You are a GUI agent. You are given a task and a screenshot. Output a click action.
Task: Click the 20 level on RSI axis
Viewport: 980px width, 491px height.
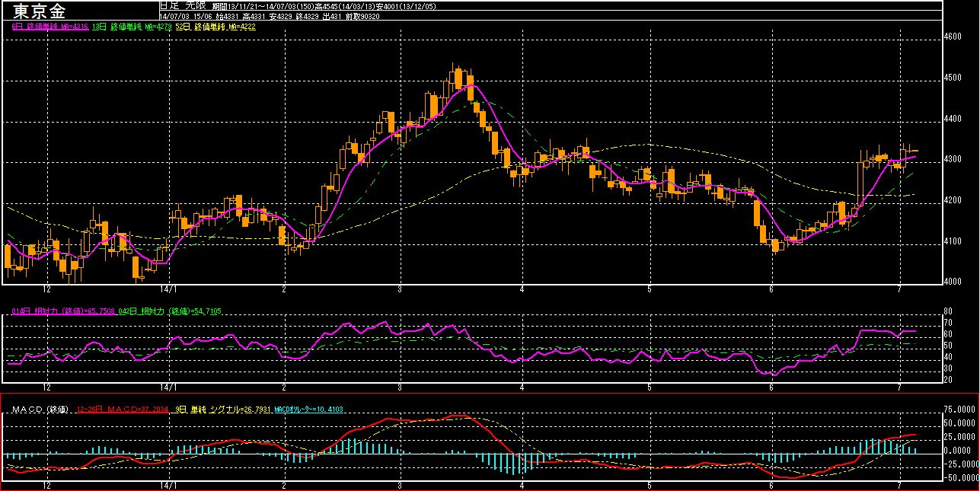[x=948, y=379]
